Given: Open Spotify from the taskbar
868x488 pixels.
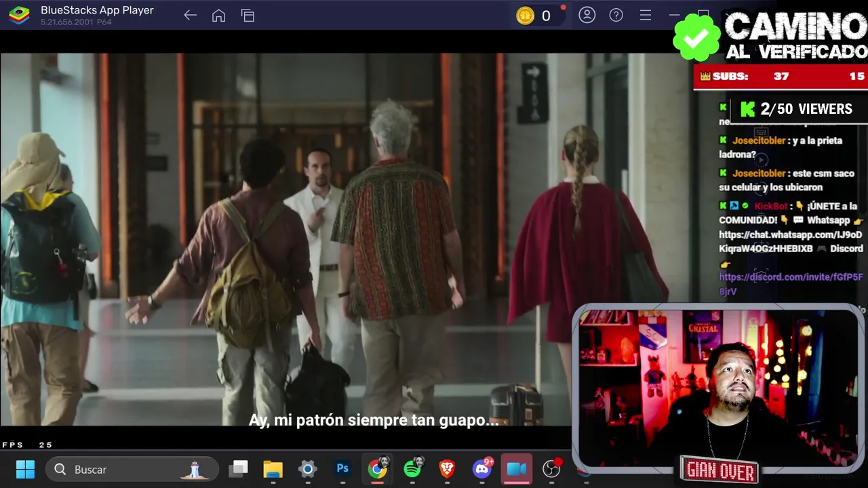Looking at the screenshot, I should (x=413, y=468).
